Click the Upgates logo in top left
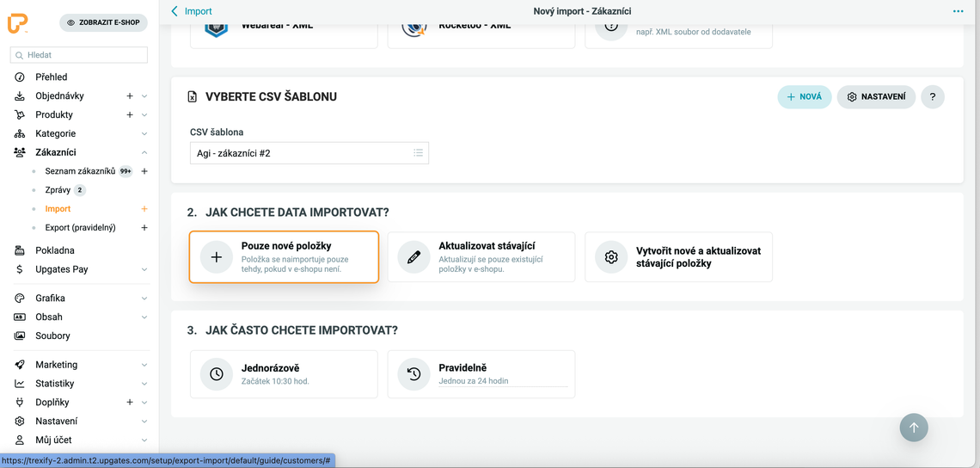Screen dimensions: 980x468 tap(18, 23)
